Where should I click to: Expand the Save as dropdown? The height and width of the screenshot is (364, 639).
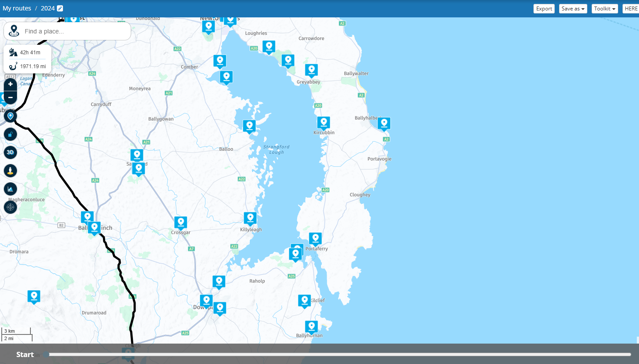573,9
